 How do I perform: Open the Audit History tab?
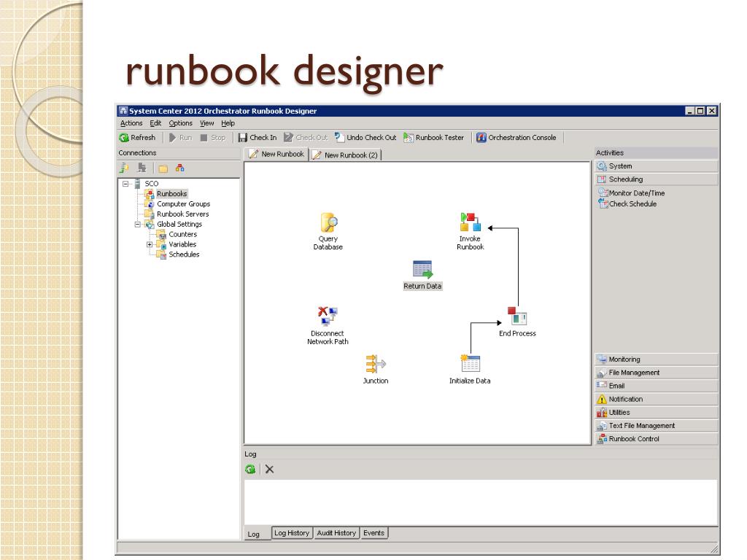click(336, 533)
